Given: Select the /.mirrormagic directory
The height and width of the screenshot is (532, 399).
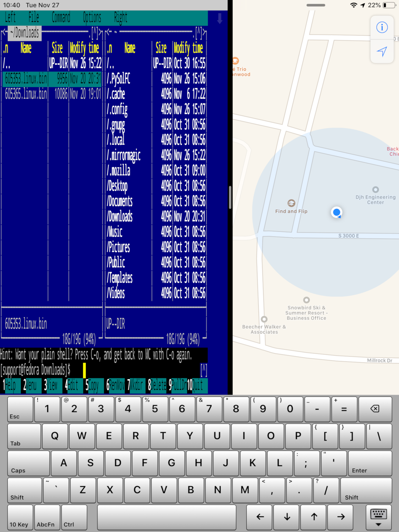Looking at the screenshot, I should (155, 155).
